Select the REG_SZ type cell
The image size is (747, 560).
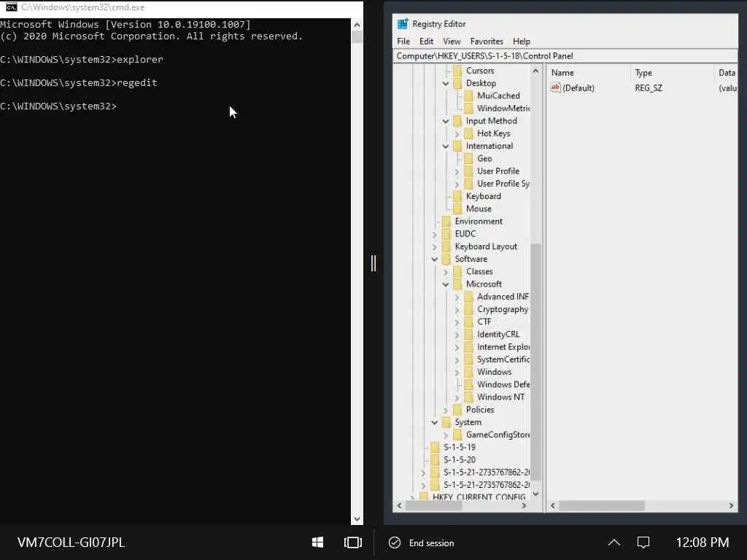pos(649,88)
